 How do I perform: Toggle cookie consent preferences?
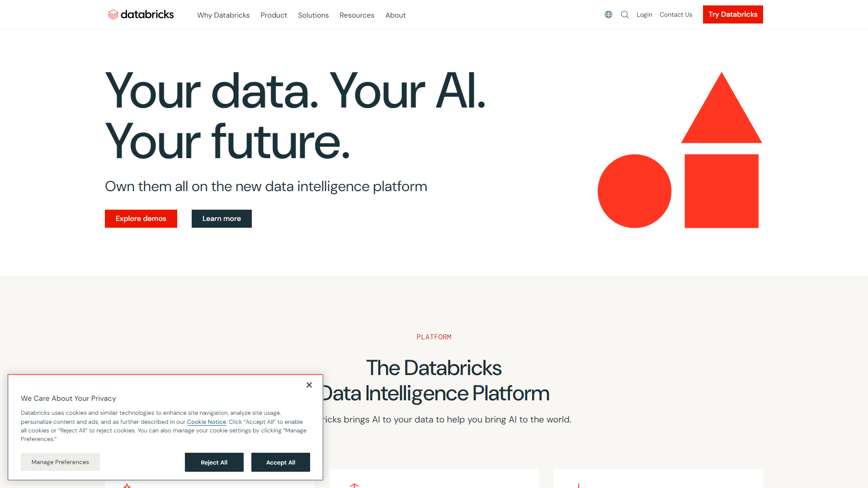tap(60, 461)
